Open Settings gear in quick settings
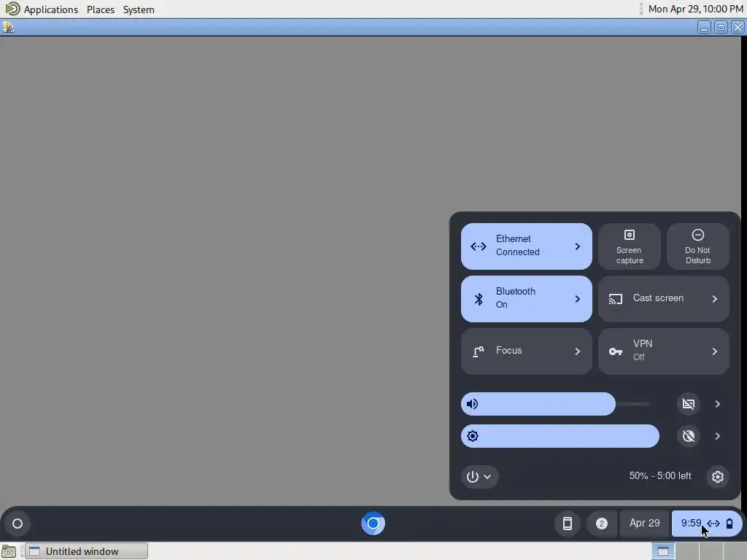The height and width of the screenshot is (560, 747). 718,476
